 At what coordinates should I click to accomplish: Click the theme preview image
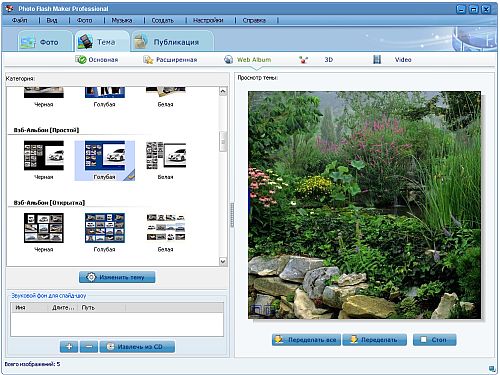pyautogui.click(x=364, y=205)
